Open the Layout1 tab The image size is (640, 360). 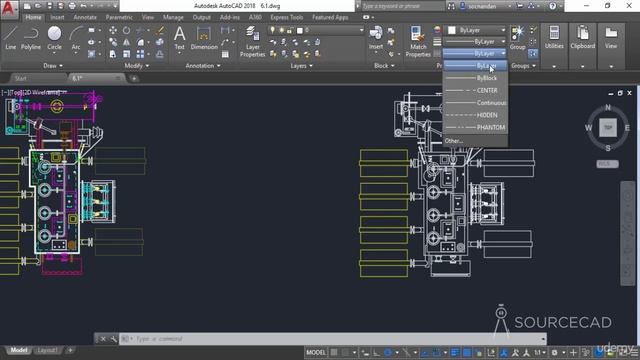click(47, 350)
